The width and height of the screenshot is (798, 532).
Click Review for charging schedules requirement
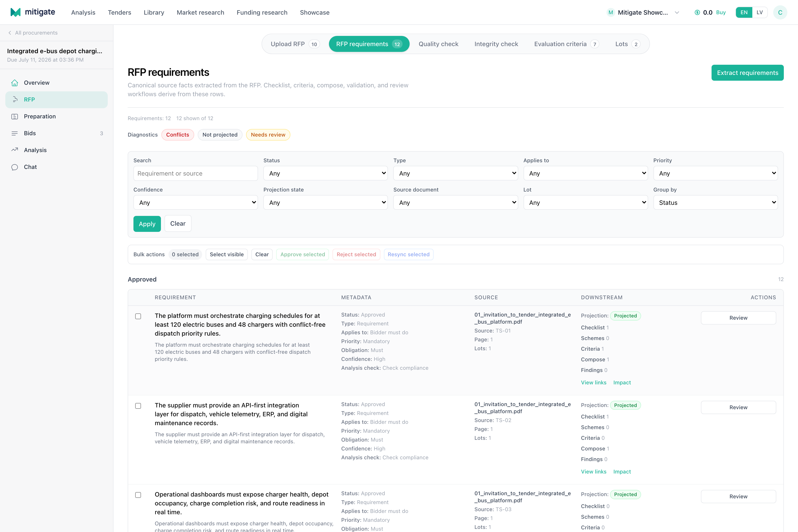(738, 318)
